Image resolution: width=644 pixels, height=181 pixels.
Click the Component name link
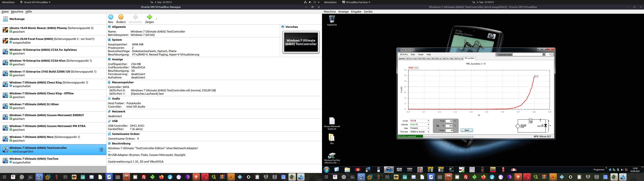point(504,54)
